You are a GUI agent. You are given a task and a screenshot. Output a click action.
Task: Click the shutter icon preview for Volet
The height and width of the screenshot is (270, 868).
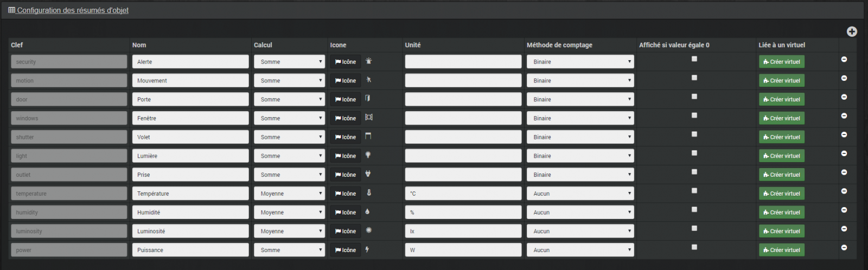click(x=368, y=136)
